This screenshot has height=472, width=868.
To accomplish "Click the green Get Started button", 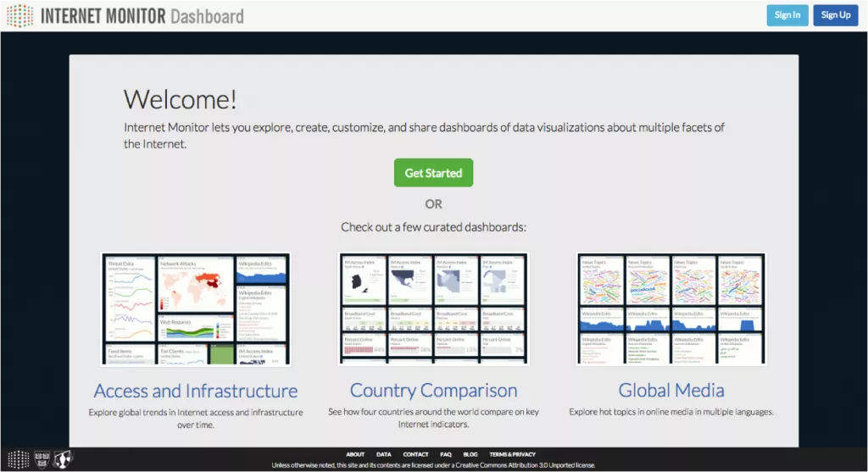I will [433, 173].
